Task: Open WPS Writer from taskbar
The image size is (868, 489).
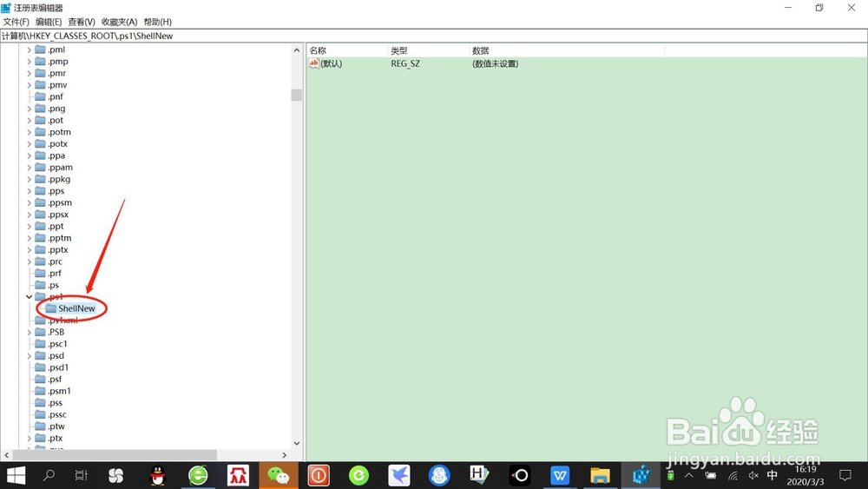Action: [x=560, y=475]
